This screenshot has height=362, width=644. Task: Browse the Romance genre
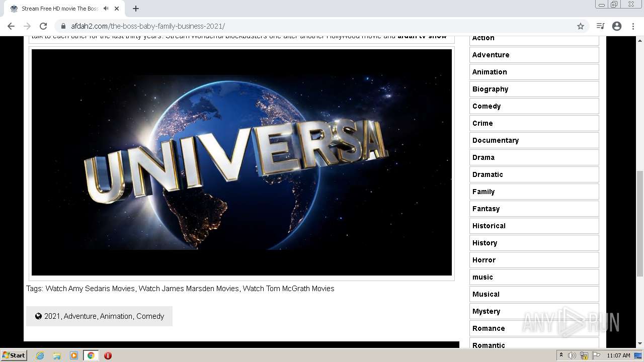tap(534, 328)
